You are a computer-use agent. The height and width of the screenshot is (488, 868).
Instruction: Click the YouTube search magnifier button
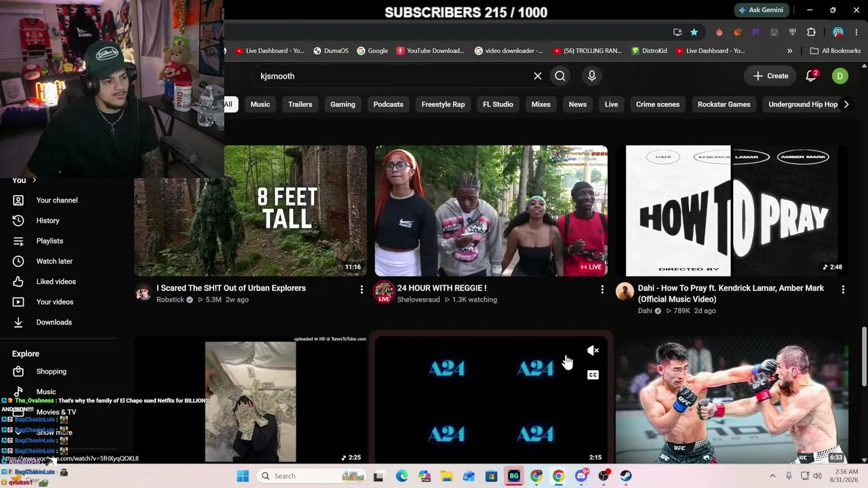click(560, 76)
